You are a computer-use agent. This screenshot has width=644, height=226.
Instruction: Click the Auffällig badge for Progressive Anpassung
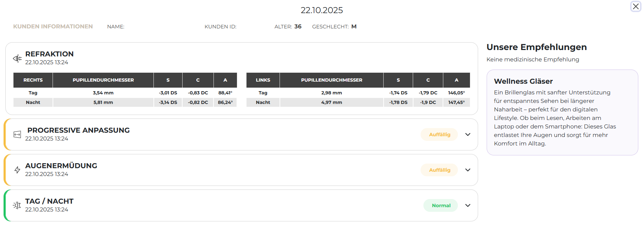tap(439, 134)
